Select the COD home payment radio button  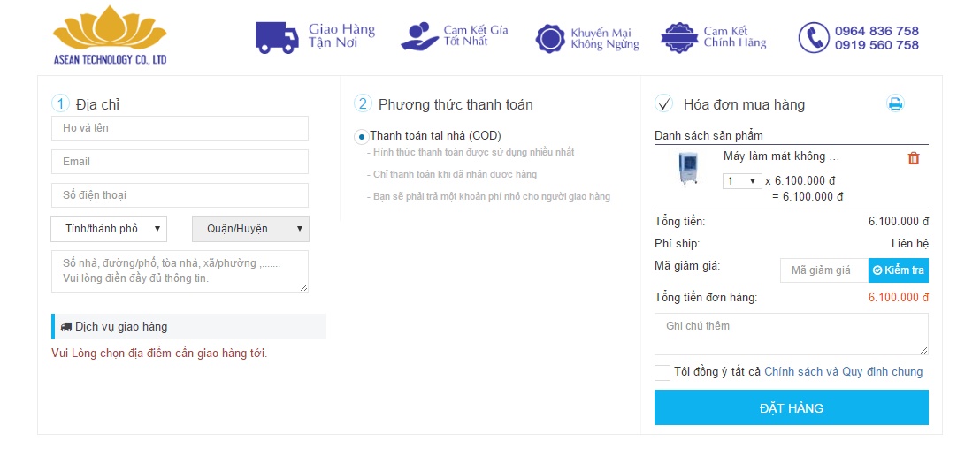pyautogui.click(x=361, y=137)
